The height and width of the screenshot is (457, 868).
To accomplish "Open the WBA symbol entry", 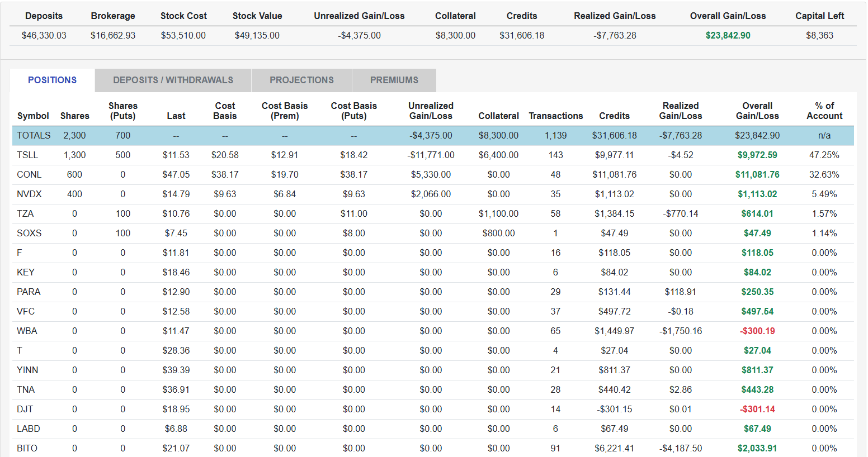I will 27,331.
